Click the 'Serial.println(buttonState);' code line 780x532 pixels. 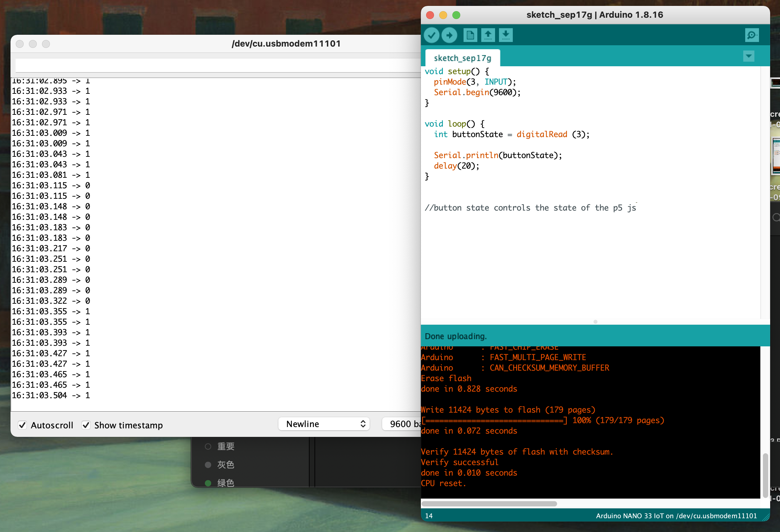pyautogui.click(x=498, y=155)
